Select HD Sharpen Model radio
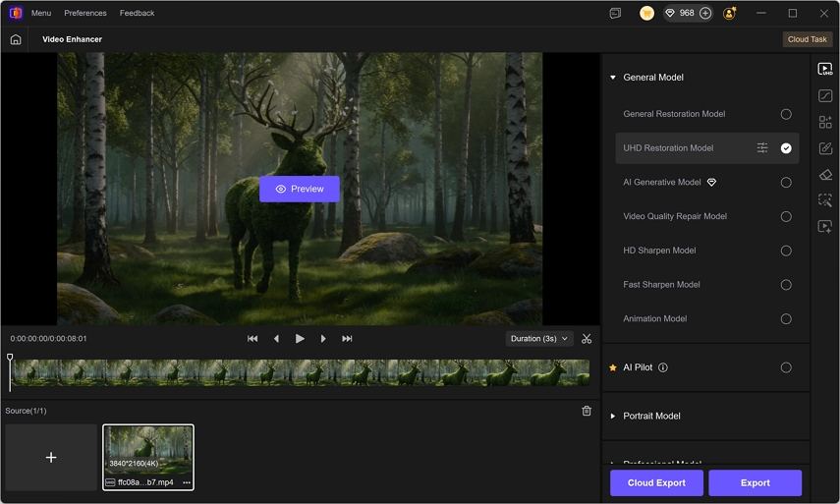 tap(786, 251)
